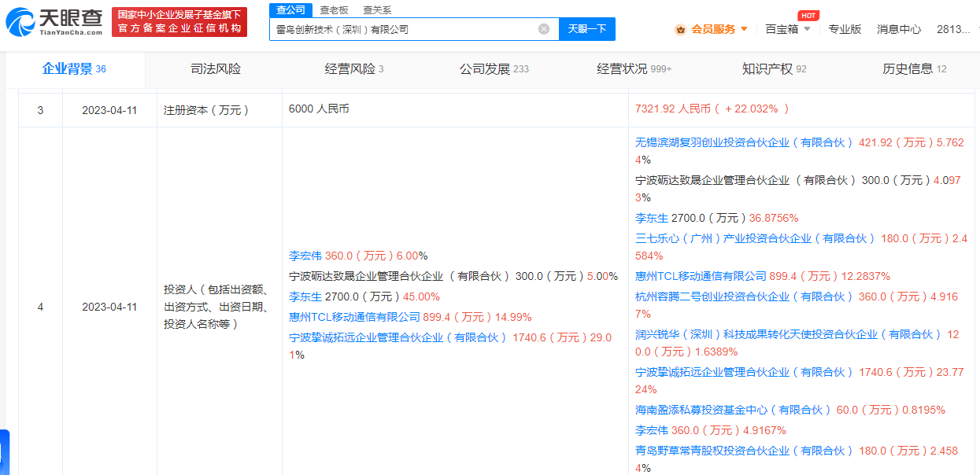Switch to the 司法风险 tab

coord(216,69)
